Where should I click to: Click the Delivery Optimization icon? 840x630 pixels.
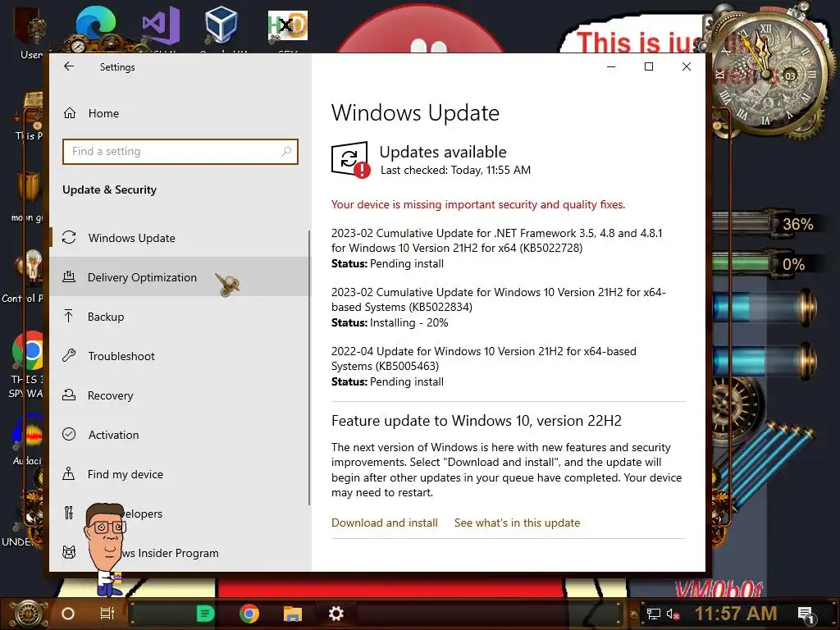(x=69, y=277)
